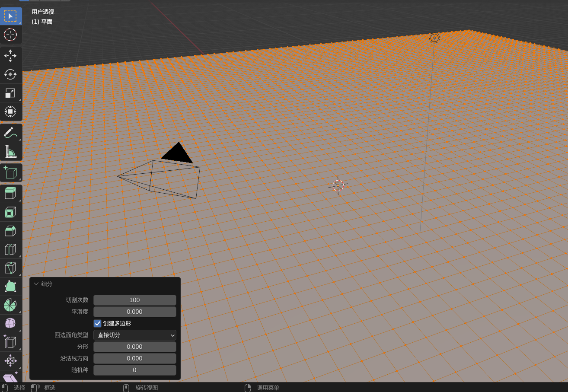Viewport: 568px width, 392px height.
Task: Activate the 3D Cursor tool
Action: [10, 35]
